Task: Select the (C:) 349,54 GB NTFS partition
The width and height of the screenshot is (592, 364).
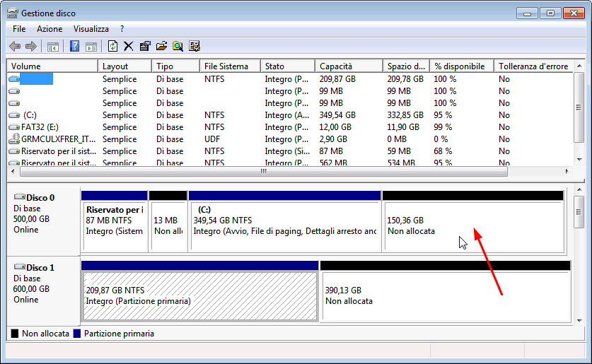Action: (x=284, y=221)
